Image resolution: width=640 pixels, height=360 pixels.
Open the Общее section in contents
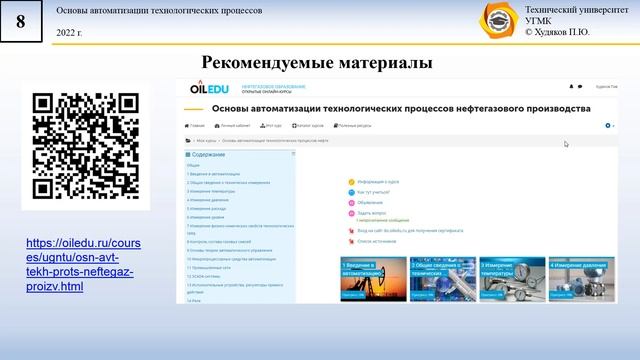click(193, 165)
